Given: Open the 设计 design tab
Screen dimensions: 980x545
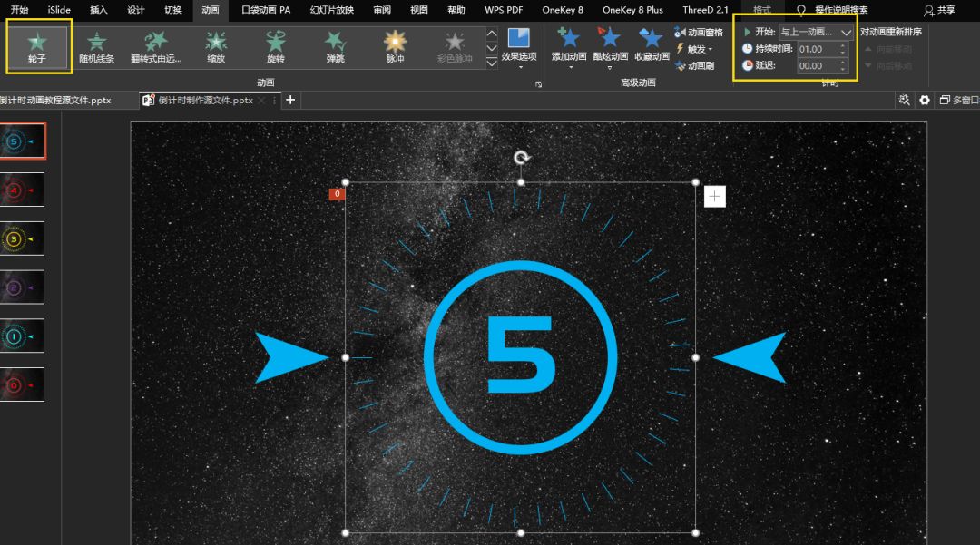Looking at the screenshot, I should (x=135, y=9).
